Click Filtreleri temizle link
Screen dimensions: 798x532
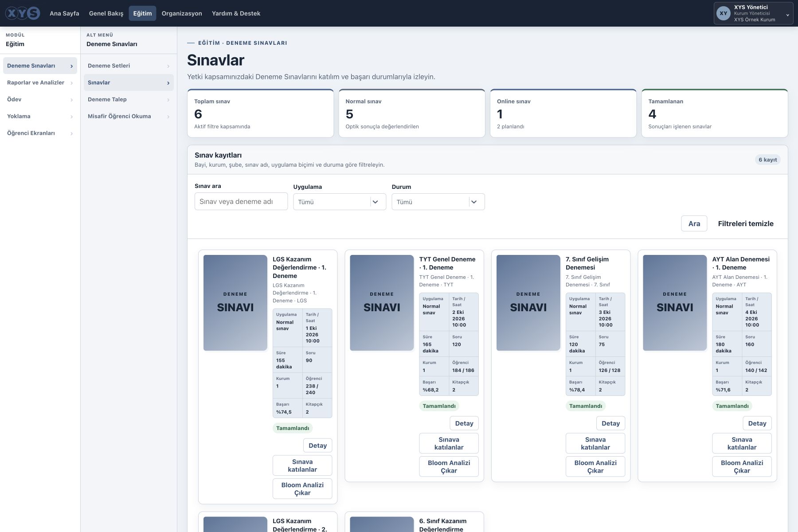tap(746, 223)
